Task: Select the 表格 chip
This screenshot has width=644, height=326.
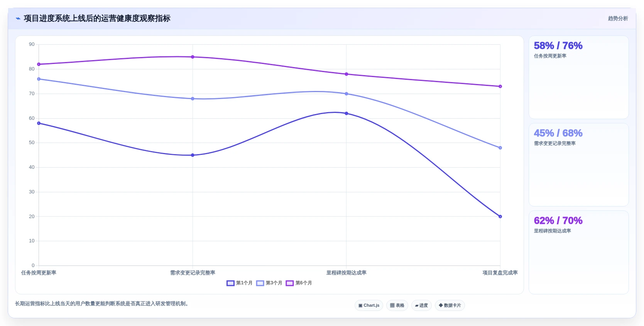Action: click(397, 305)
